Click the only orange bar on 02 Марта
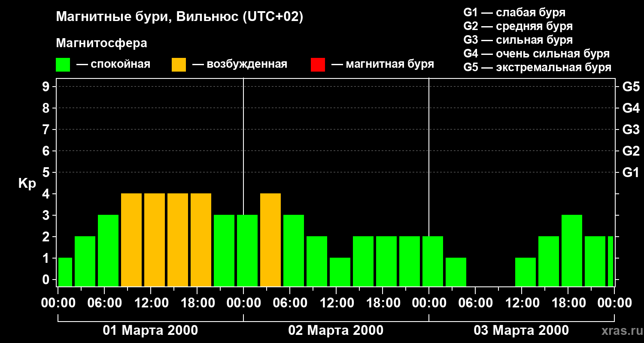The width and height of the screenshot is (644, 343). tap(270, 240)
